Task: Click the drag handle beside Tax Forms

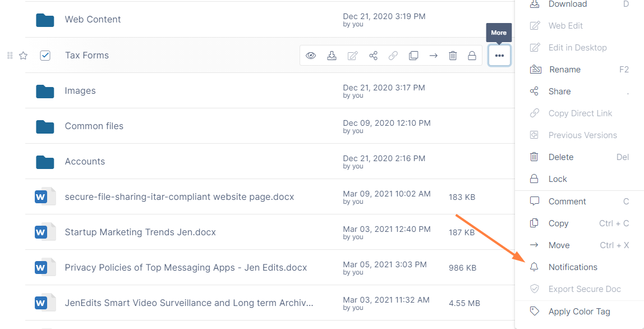Action: tap(10, 56)
